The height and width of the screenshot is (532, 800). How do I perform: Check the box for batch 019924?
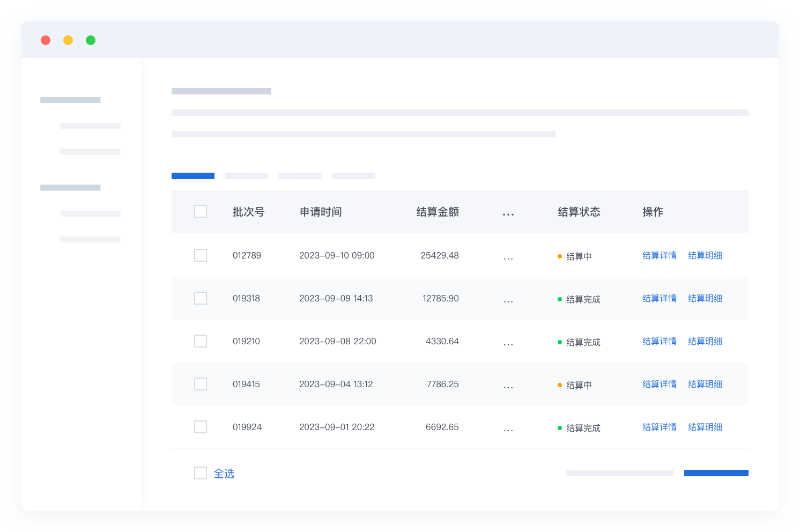(x=201, y=427)
